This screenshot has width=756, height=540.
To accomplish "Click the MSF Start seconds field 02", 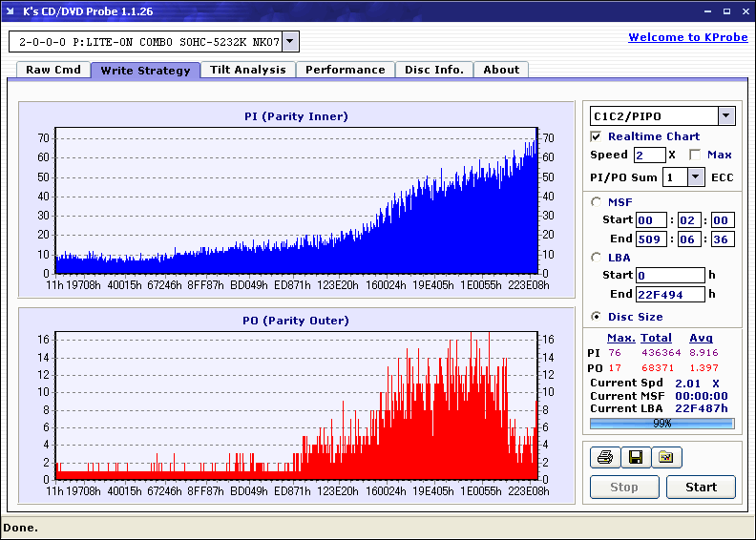I will tap(688, 220).
